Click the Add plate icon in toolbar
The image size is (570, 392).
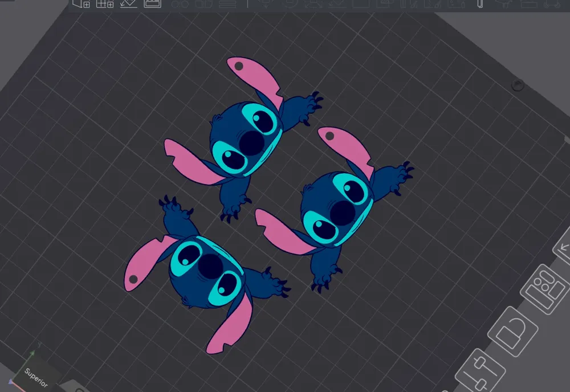(x=105, y=3)
